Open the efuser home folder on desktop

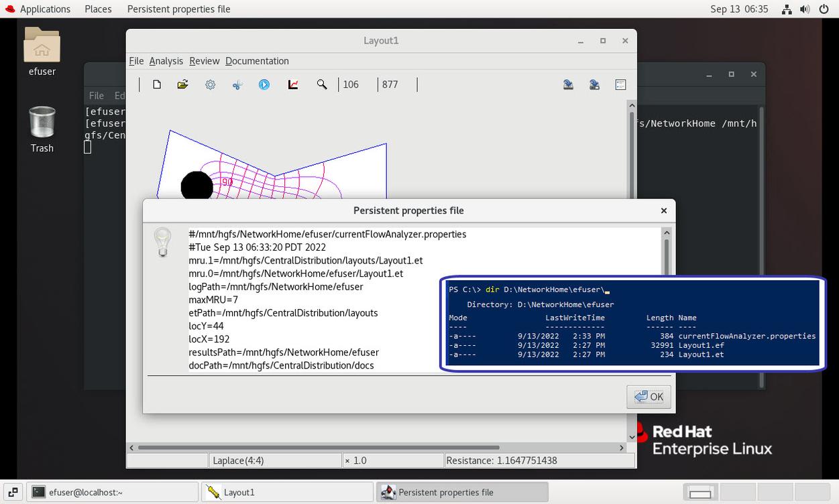coord(42,52)
